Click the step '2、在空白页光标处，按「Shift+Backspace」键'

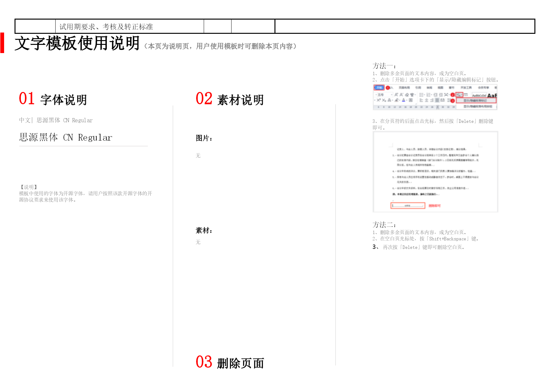[426, 239]
